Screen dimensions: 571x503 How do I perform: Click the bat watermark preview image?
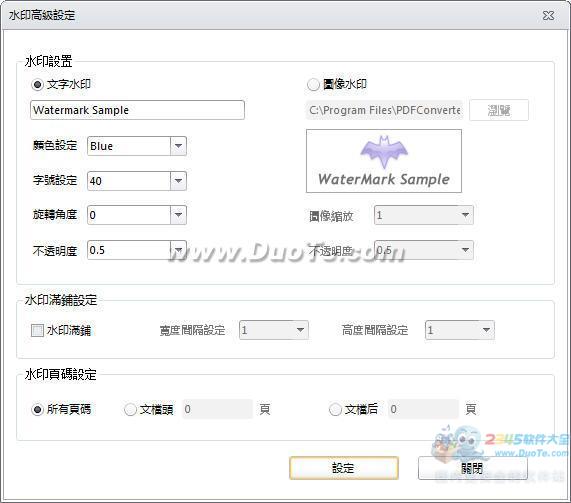[x=384, y=161]
